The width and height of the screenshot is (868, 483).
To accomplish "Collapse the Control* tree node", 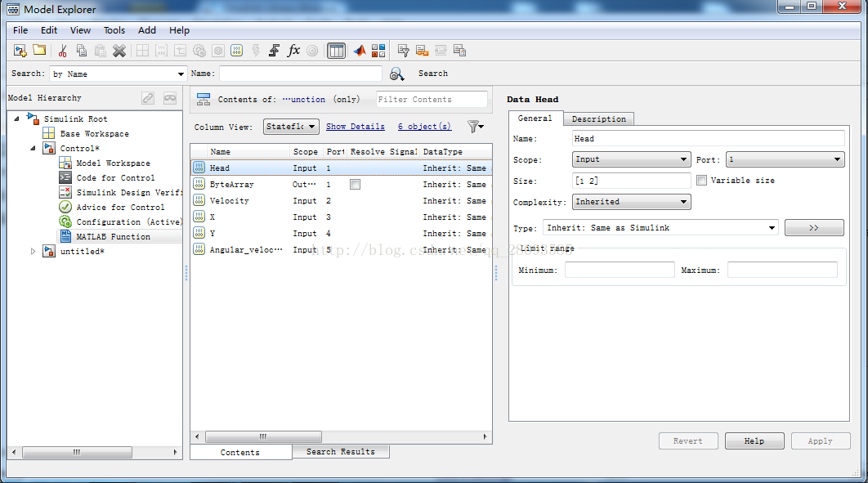I will pyautogui.click(x=33, y=148).
